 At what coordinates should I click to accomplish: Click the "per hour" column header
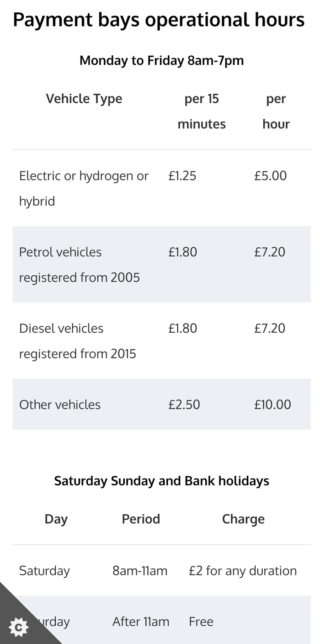(276, 111)
